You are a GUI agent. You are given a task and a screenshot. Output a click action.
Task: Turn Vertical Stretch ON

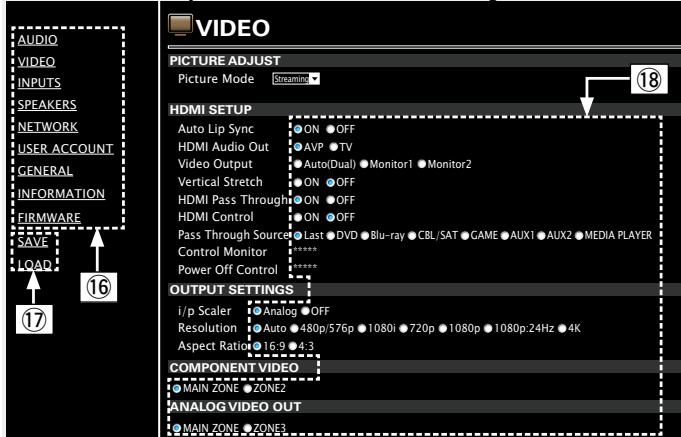tap(298, 182)
